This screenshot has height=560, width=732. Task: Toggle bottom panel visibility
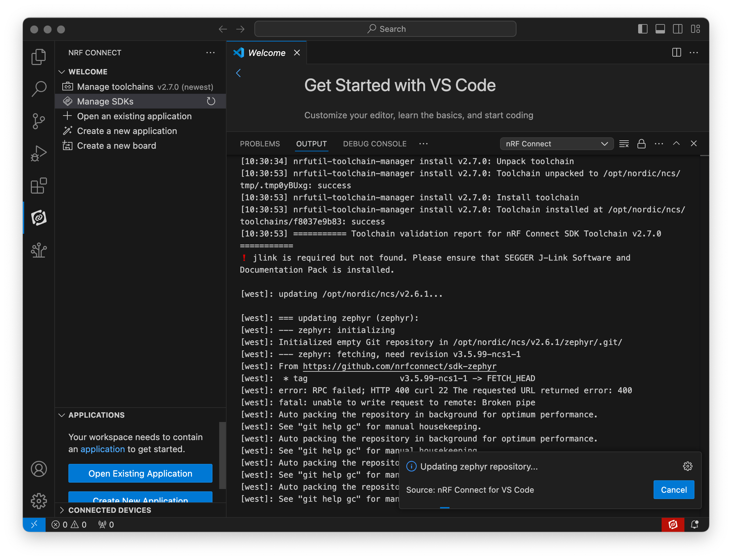[x=660, y=29]
